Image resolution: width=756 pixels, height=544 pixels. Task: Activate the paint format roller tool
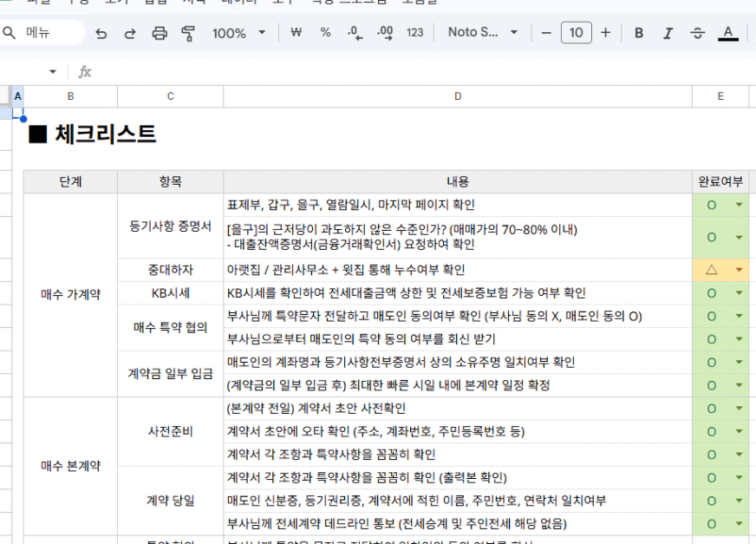188,33
